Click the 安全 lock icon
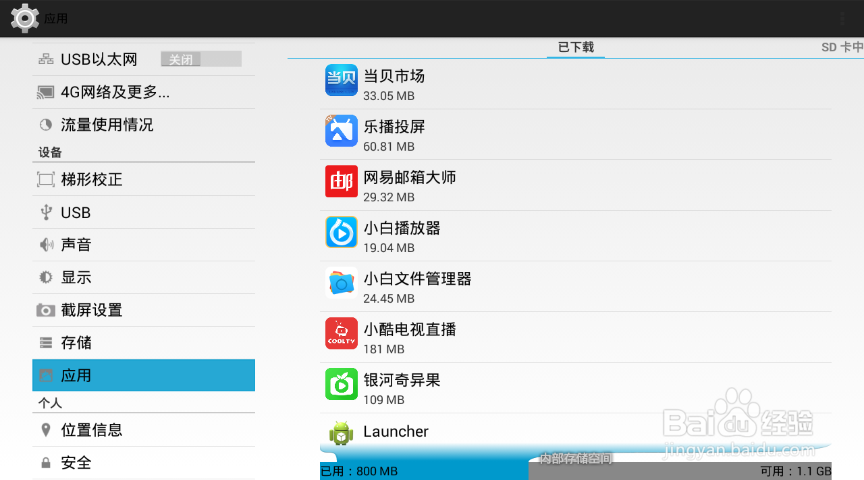 [x=46, y=463]
